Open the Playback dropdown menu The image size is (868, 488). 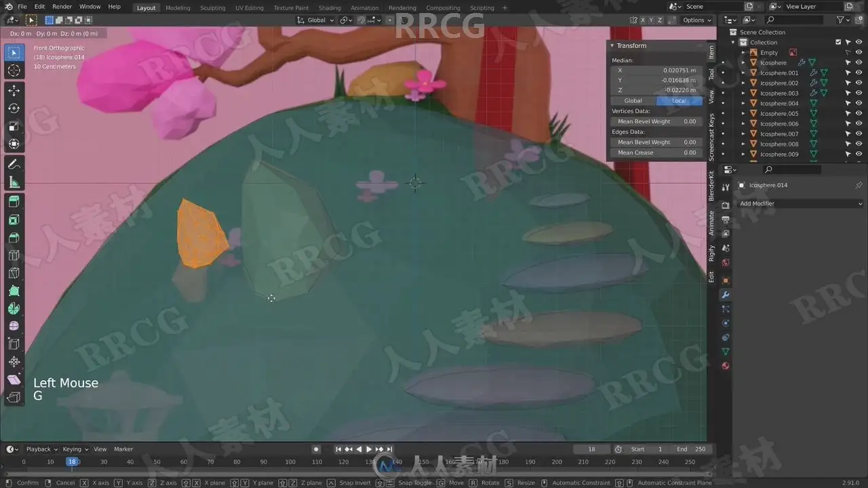[x=41, y=449]
